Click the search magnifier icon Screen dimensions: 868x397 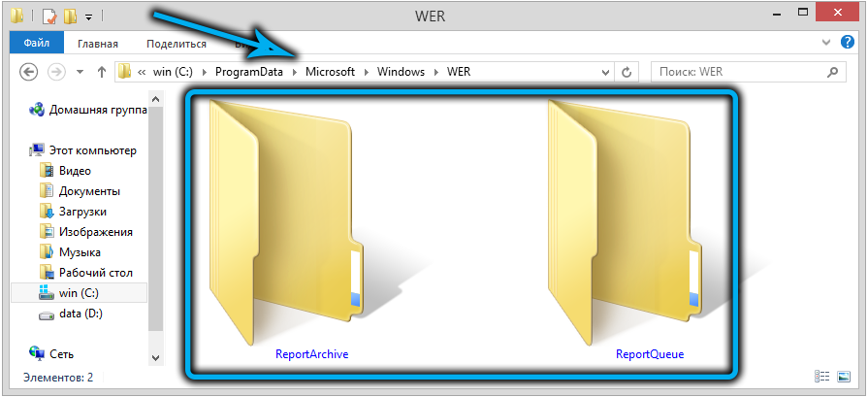click(832, 72)
